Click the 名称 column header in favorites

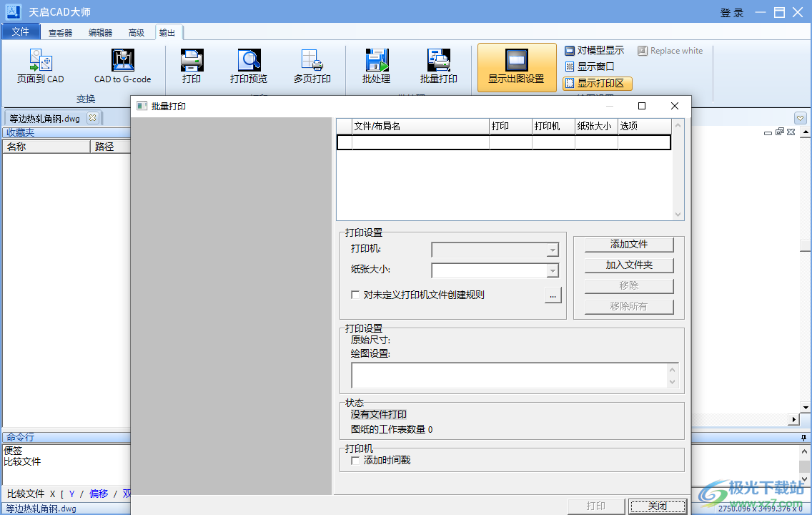[x=46, y=147]
